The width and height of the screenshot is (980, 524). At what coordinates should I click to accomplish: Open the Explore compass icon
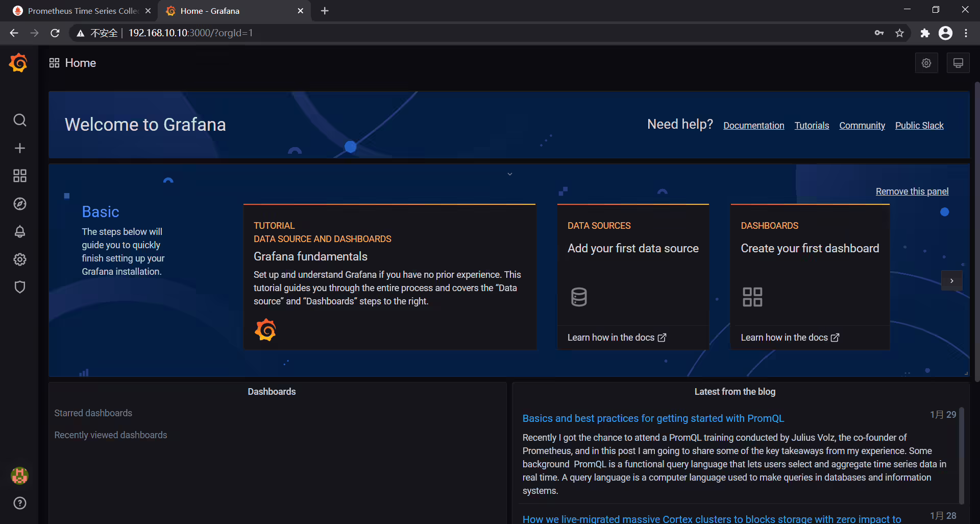[x=20, y=204]
